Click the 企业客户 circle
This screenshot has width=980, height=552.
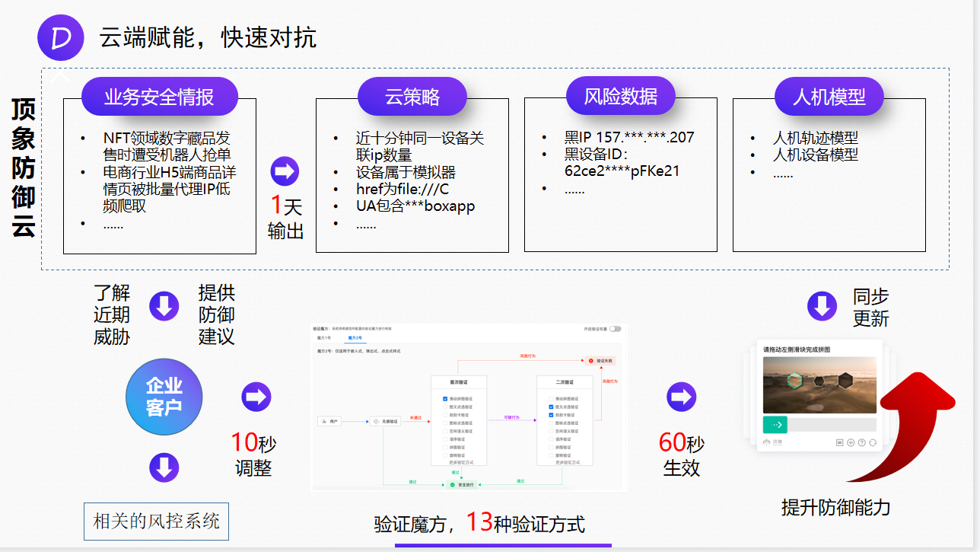click(164, 397)
